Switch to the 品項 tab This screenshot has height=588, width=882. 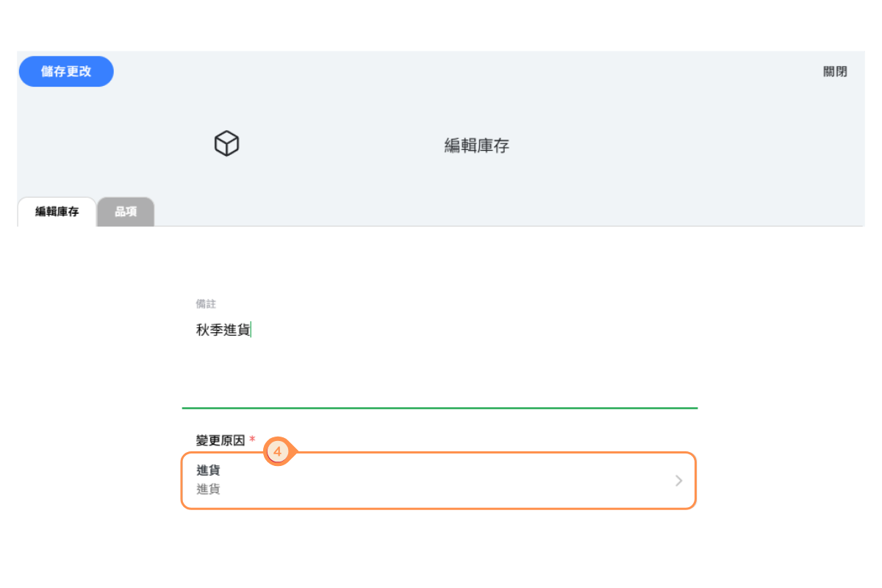coord(126,212)
